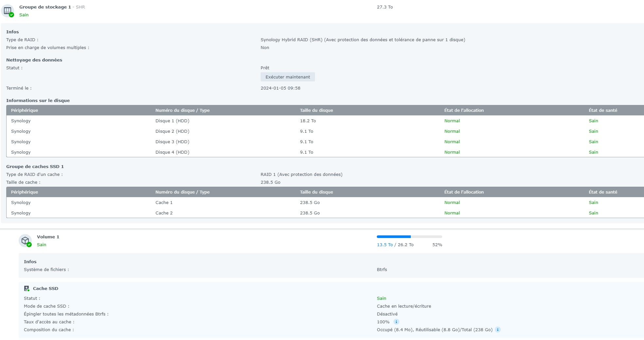Click the 52% usage value
The image size is (644, 340).
coord(437,245)
